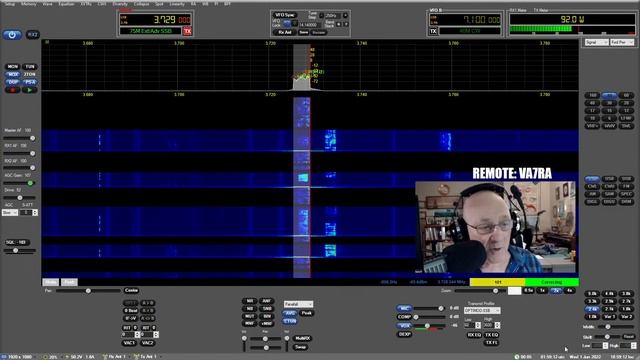Click the Rx Ant button
Viewport: 640px width, 360px height.
point(285,32)
